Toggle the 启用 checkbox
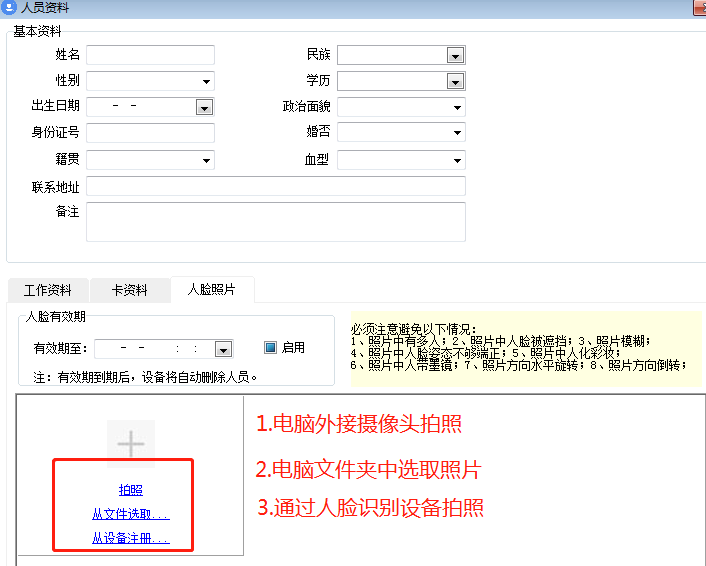706x566 pixels. coord(270,347)
